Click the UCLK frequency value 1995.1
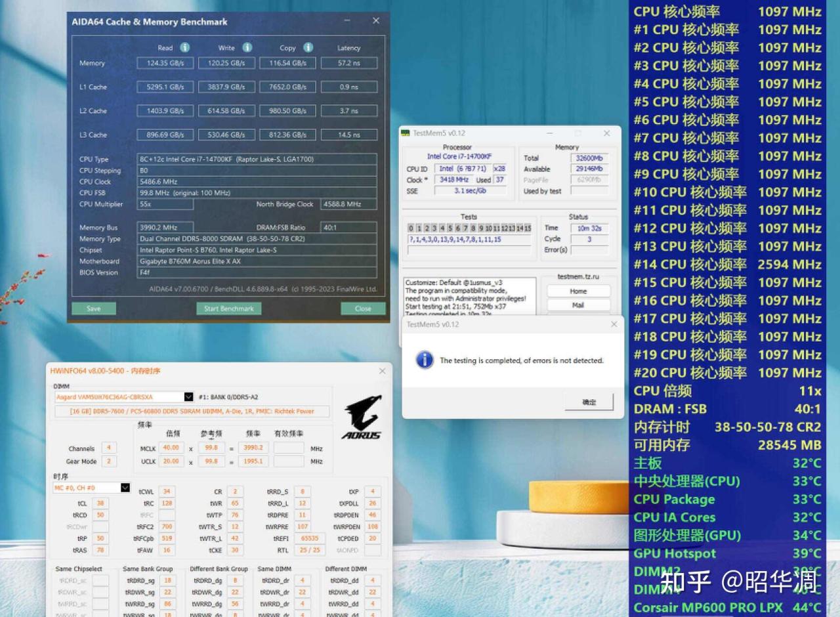The height and width of the screenshot is (617, 840). [x=253, y=461]
